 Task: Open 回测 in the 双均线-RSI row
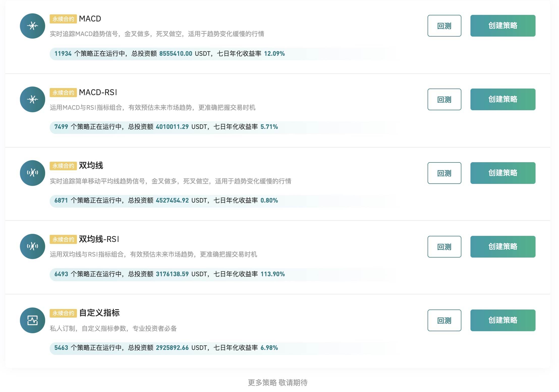(x=444, y=247)
